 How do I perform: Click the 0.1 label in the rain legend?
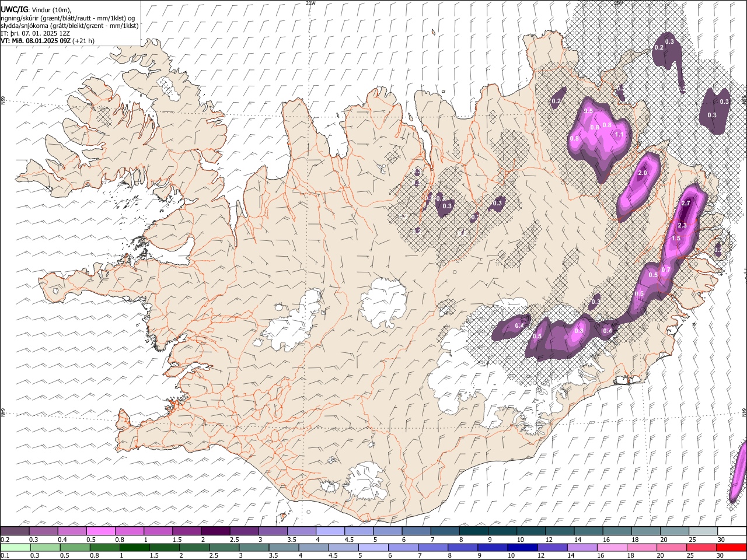pyautogui.click(x=5, y=556)
